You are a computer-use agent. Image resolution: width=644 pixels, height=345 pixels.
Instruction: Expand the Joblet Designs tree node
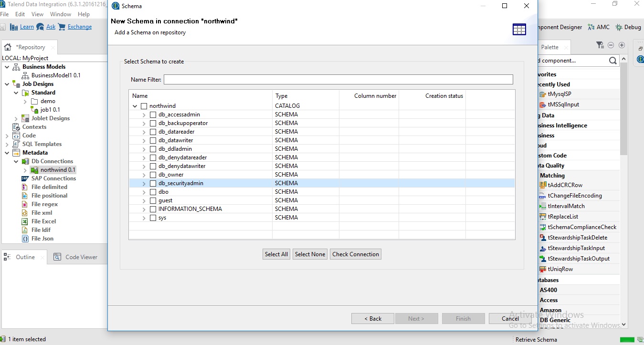click(16, 118)
